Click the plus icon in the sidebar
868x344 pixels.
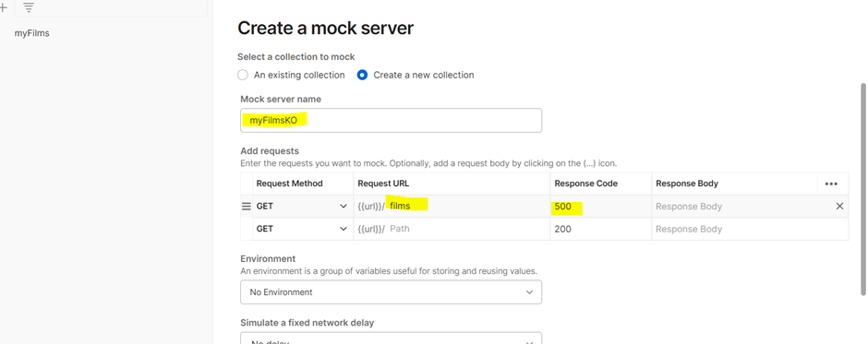tap(4, 7)
